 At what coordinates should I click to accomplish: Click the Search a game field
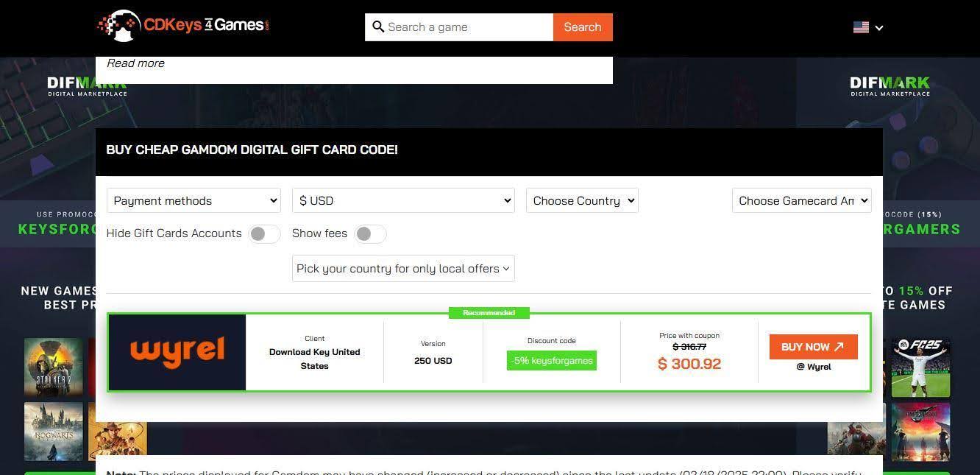[459, 27]
